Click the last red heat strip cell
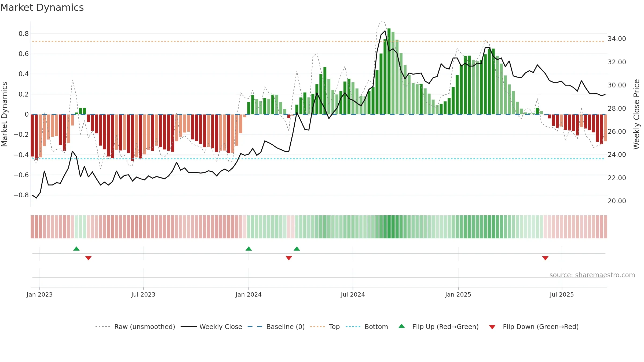The height and width of the screenshot is (362, 644). pyautogui.click(x=606, y=227)
